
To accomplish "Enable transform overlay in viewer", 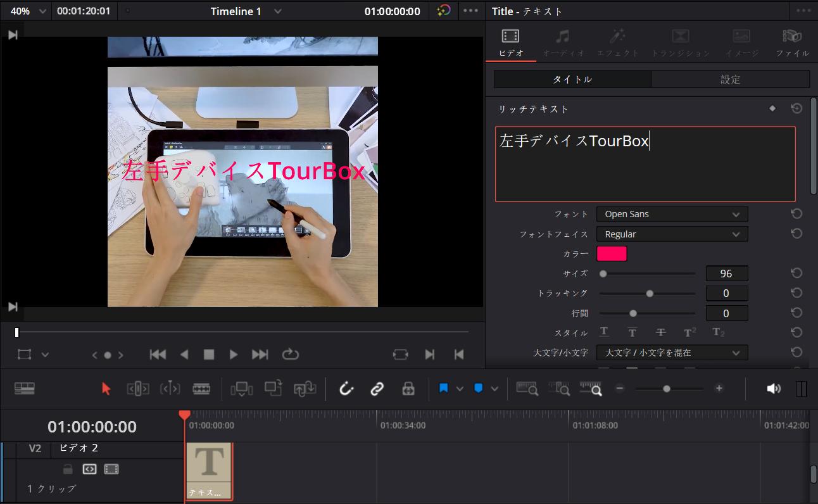I will pyautogui.click(x=24, y=355).
